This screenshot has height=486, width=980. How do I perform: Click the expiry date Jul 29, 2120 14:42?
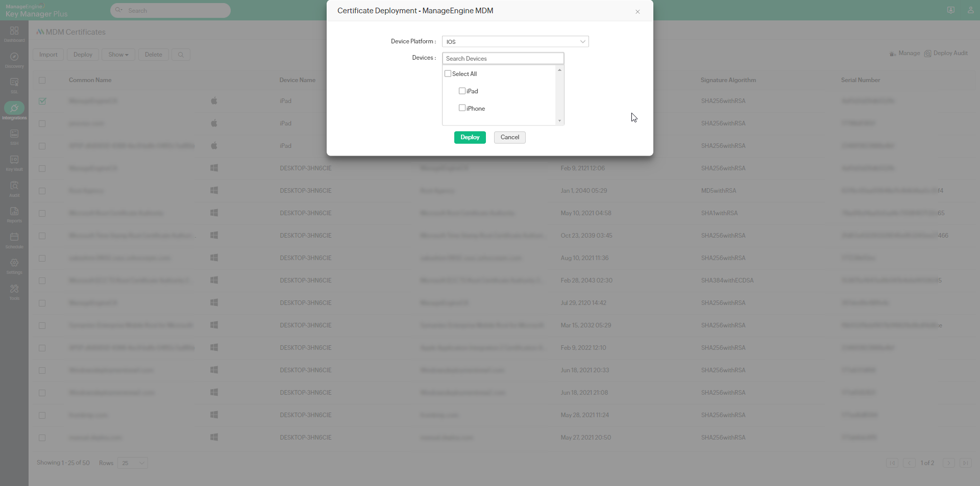583,303
